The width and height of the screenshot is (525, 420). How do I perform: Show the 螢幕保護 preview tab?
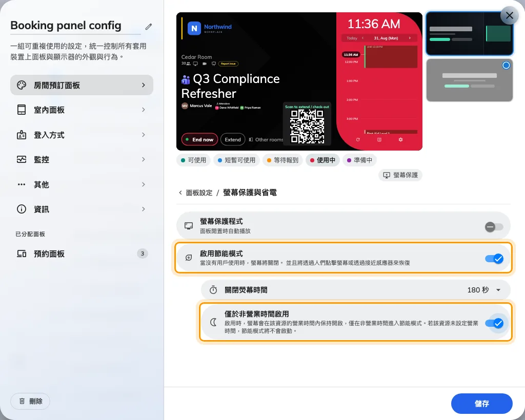coord(400,175)
